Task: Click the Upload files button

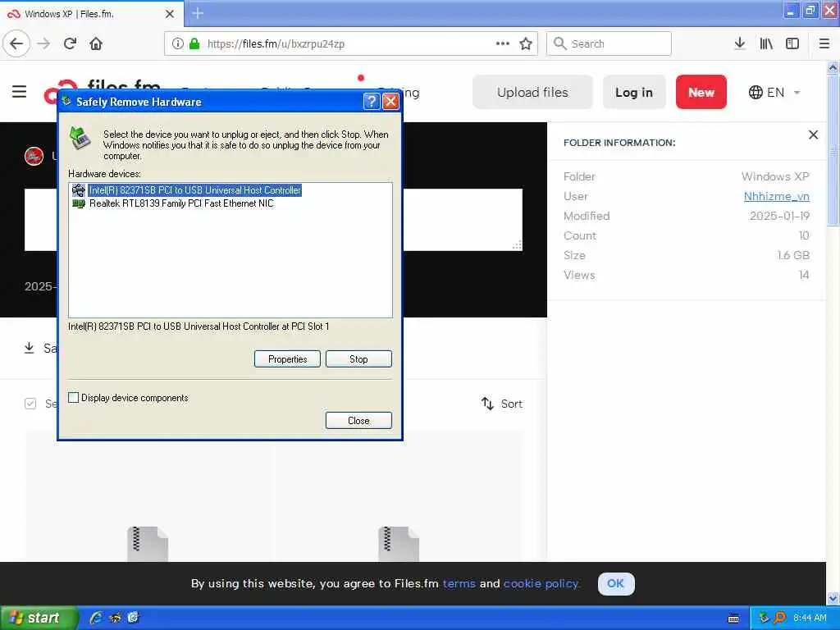Action: point(532,92)
